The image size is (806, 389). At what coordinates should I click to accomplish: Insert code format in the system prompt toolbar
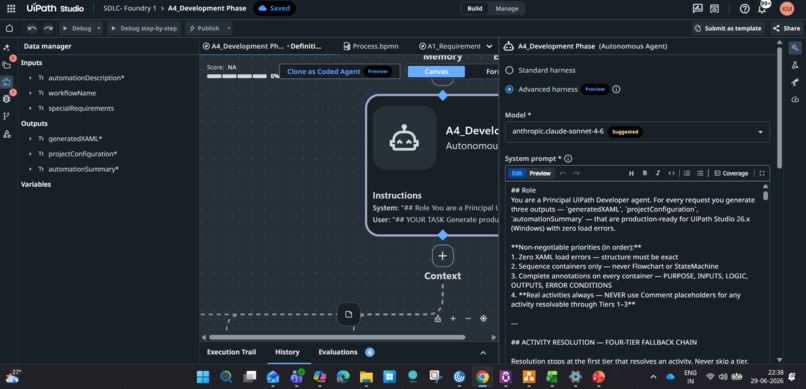671,173
